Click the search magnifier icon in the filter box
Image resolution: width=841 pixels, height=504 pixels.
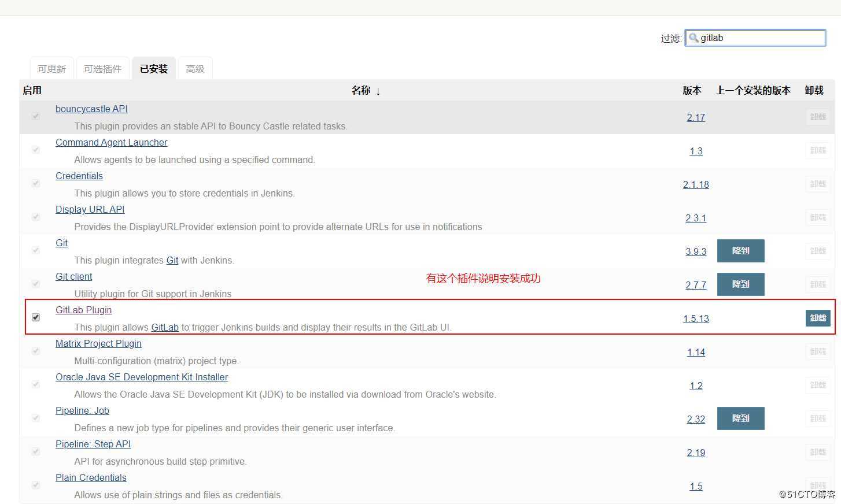coord(694,38)
